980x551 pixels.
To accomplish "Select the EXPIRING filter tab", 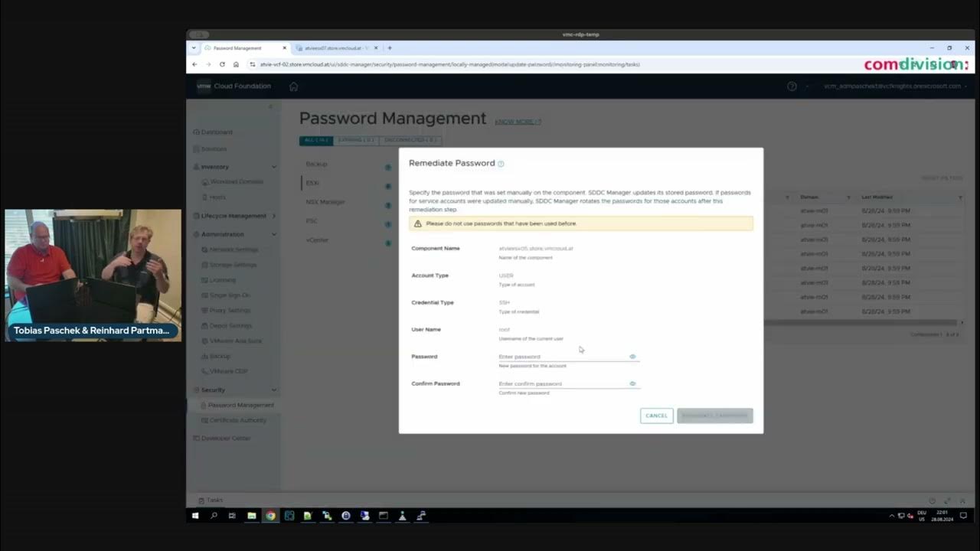I will click(x=356, y=141).
